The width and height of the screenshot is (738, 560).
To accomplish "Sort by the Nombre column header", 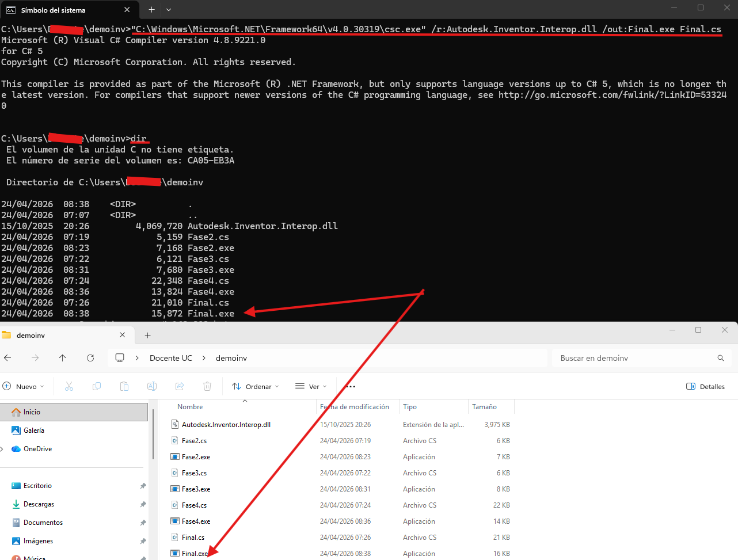I will coord(190,407).
